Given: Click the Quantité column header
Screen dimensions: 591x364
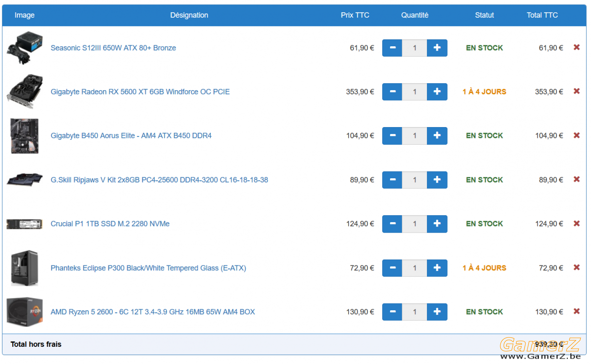Looking at the screenshot, I should tap(415, 15).
